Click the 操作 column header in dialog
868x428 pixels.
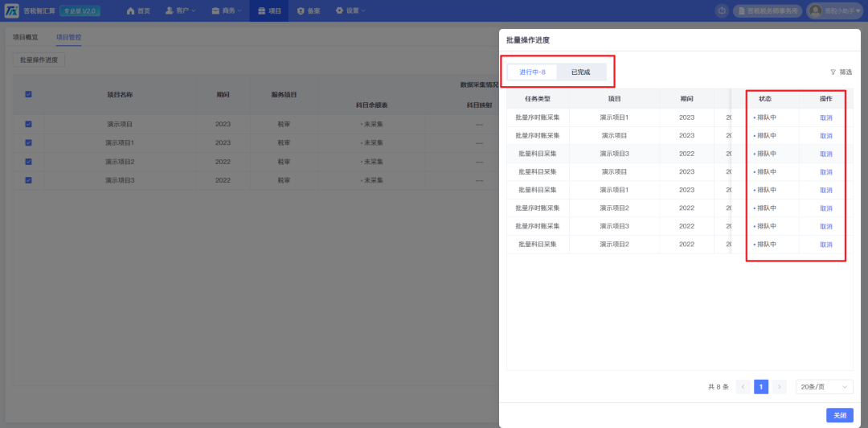click(x=826, y=99)
